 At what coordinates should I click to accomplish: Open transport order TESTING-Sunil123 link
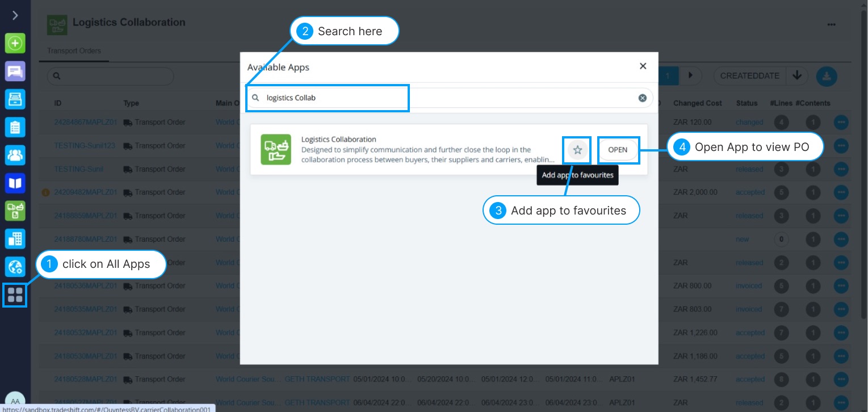[x=85, y=146]
